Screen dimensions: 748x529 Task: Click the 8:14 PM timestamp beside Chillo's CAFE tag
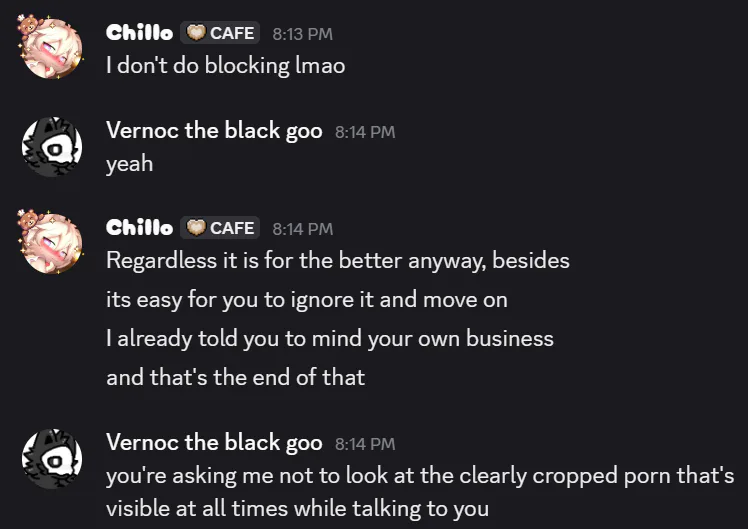pyautogui.click(x=302, y=229)
